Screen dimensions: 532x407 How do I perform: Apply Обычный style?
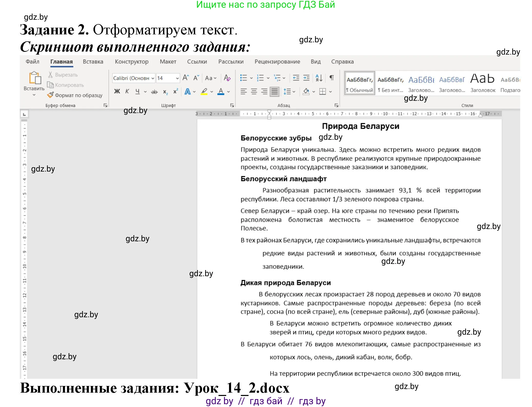coord(359,83)
